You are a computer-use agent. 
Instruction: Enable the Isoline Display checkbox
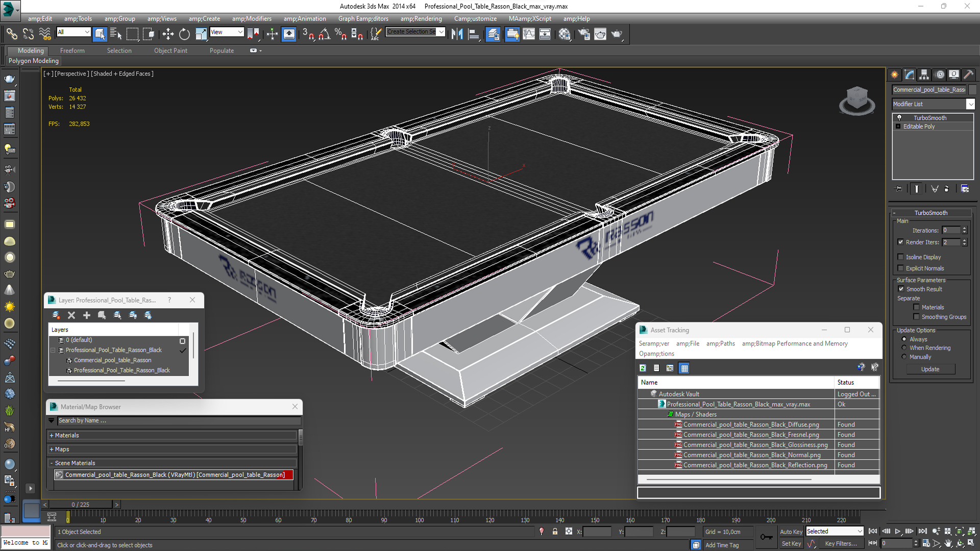[901, 257]
